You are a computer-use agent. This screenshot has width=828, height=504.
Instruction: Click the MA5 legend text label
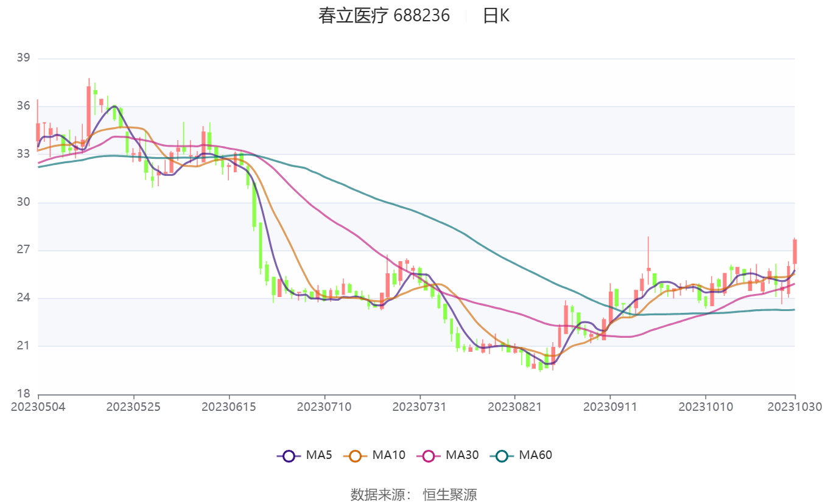[x=319, y=455]
